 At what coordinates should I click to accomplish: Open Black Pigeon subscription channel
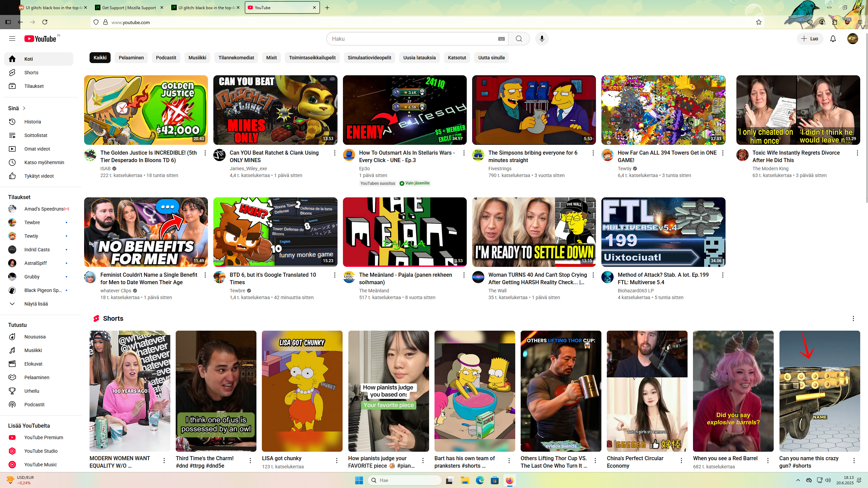[x=39, y=290]
